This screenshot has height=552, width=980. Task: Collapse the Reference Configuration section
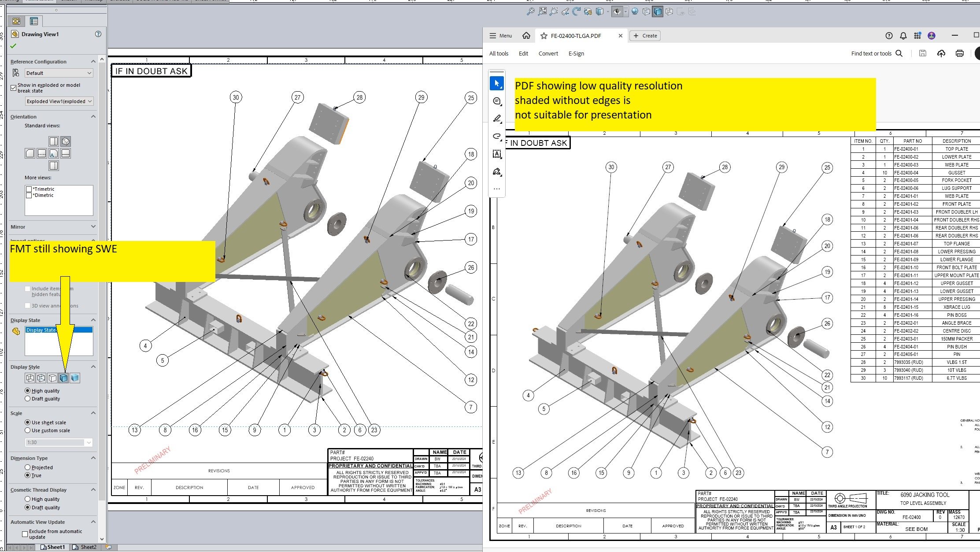(x=93, y=62)
